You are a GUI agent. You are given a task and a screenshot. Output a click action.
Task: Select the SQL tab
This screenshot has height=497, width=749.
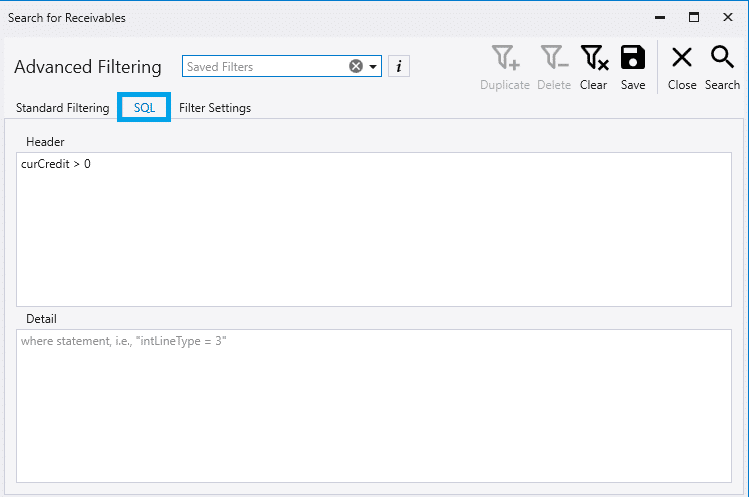[x=144, y=108]
